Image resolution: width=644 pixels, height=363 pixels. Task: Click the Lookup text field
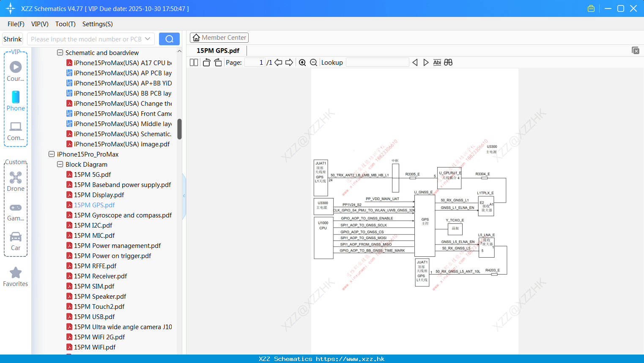377,62
